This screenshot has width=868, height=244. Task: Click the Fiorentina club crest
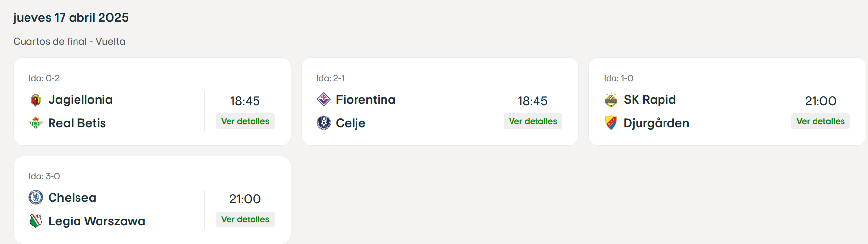coord(324,100)
